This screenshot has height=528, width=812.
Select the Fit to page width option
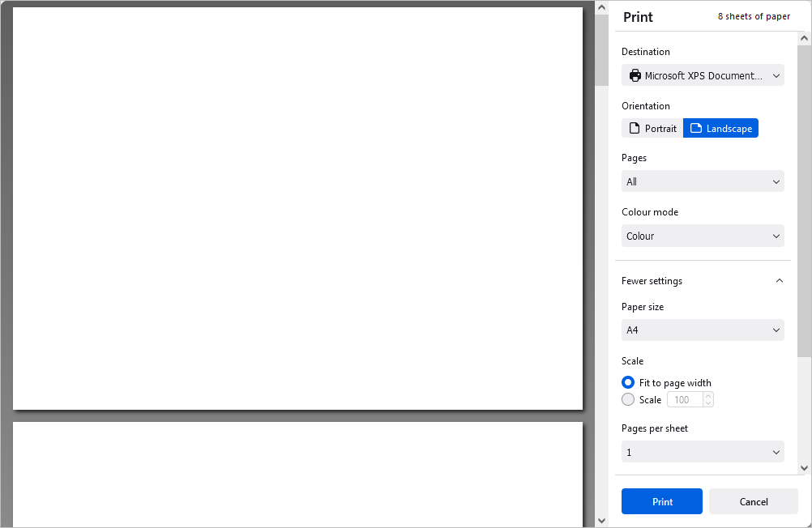tap(628, 381)
